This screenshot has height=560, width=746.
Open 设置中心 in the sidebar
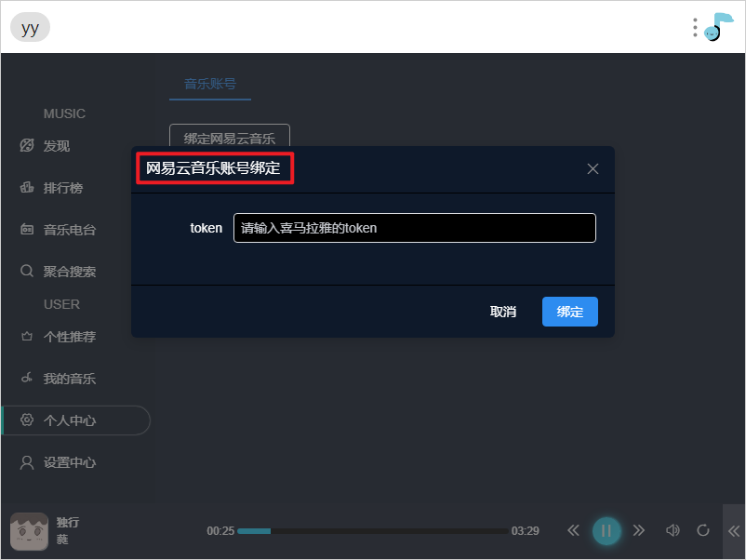point(69,462)
